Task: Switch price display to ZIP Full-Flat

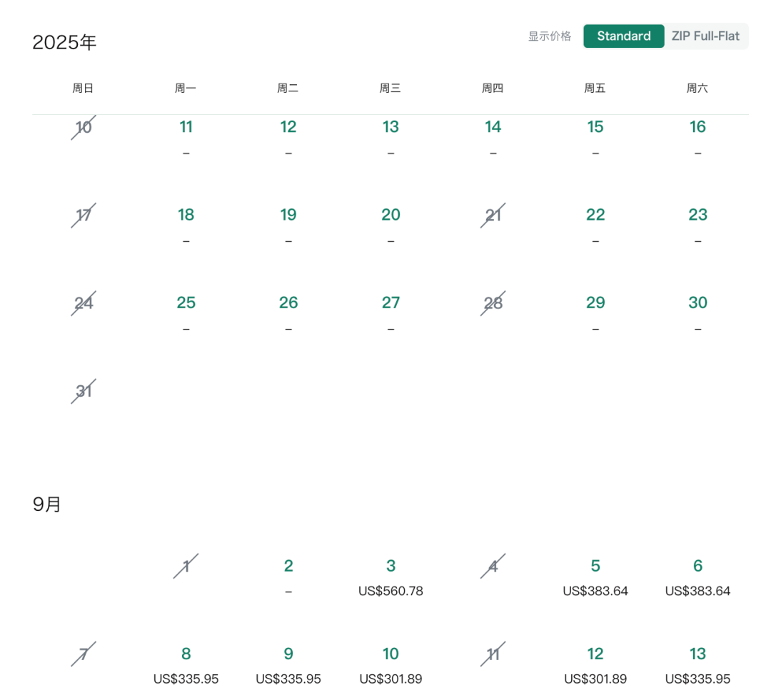Action: (x=705, y=36)
